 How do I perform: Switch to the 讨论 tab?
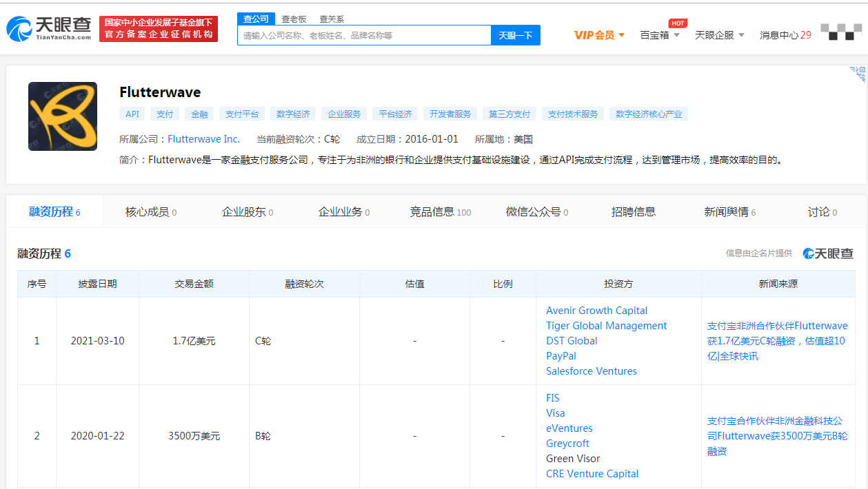click(822, 212)
